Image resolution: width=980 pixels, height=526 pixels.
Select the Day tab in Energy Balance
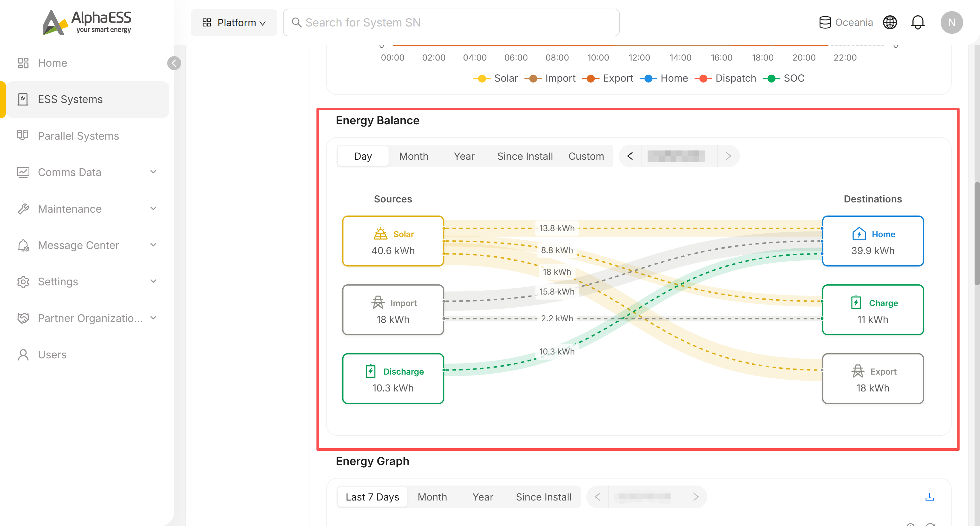point(363,156)
